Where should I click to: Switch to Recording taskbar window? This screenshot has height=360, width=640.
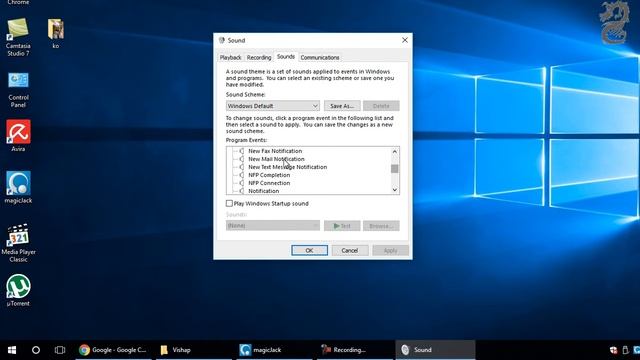pyautogui.click(x=354, y=350)
